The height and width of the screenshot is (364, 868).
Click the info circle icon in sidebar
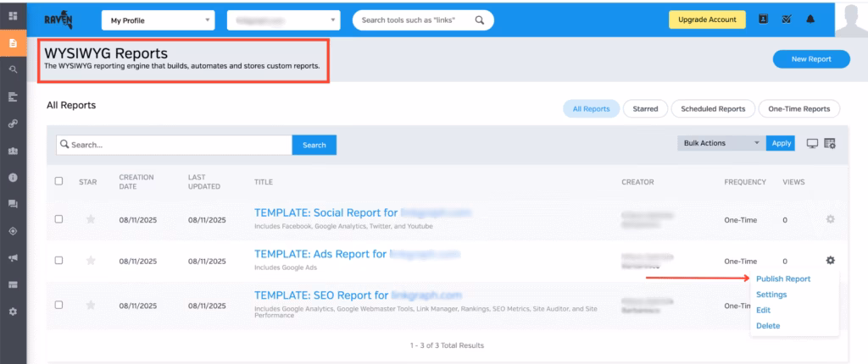point(13,177)
